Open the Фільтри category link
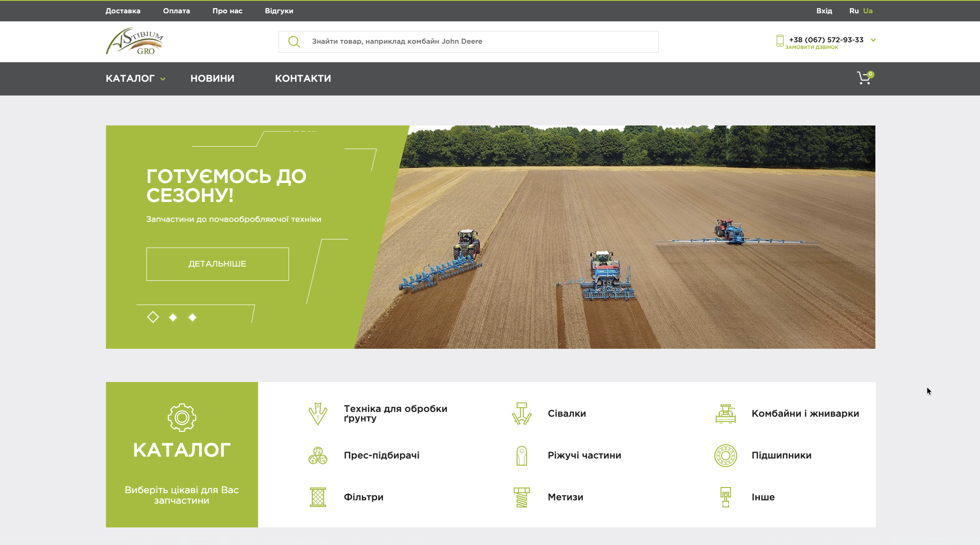Image resolution: width=980 pixels, height=545 pixels. click(x=364, y=497)
